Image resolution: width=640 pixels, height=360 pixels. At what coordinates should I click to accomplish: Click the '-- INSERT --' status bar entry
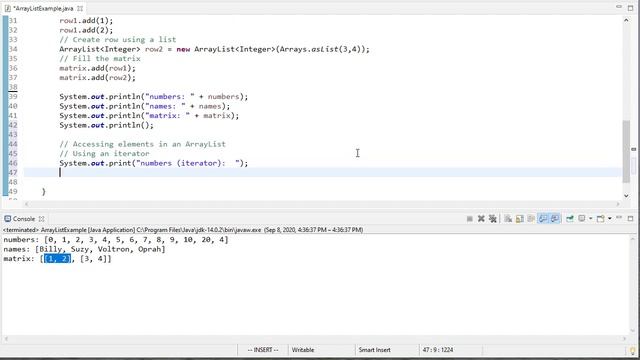262,350
